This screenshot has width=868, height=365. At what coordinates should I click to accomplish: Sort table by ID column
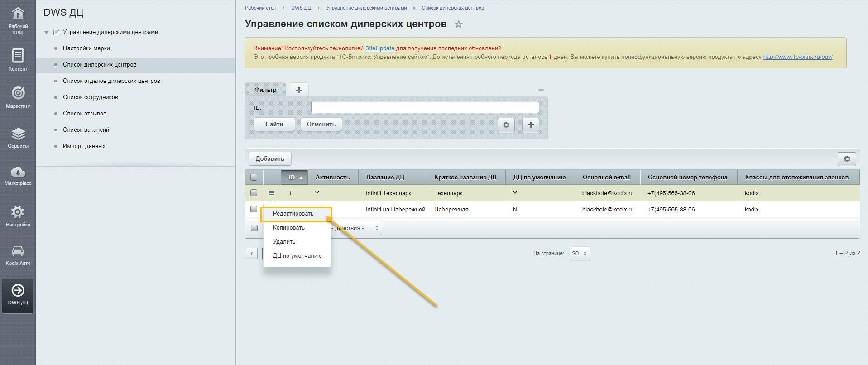click(x=295, y=178)
